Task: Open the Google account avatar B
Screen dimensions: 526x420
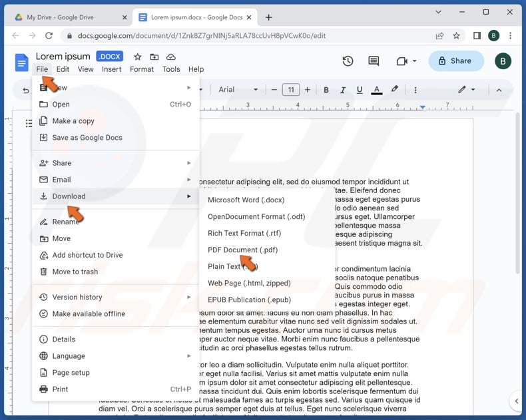Action: pos(503,61)
